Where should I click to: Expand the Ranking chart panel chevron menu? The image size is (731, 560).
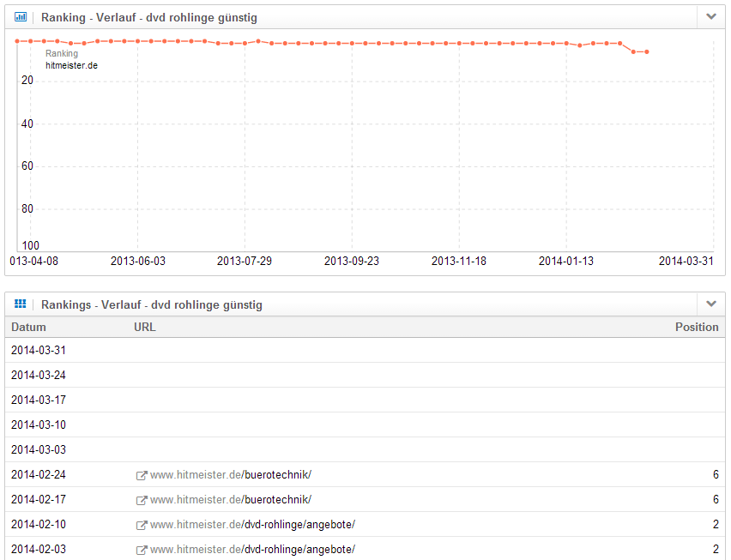(x=710, y=17)
